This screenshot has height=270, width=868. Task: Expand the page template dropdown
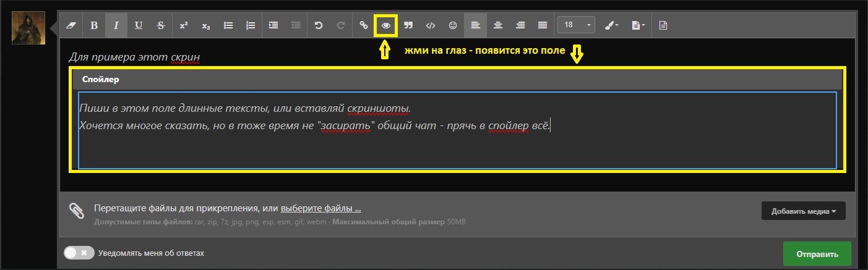pyautogui.click(x=638, y=25)
